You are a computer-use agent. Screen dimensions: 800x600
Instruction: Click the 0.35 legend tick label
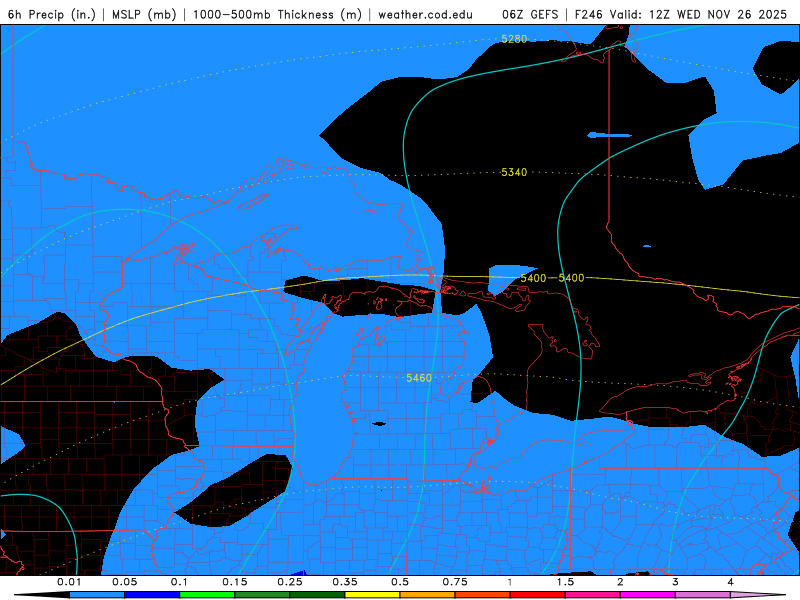[345, 582]
